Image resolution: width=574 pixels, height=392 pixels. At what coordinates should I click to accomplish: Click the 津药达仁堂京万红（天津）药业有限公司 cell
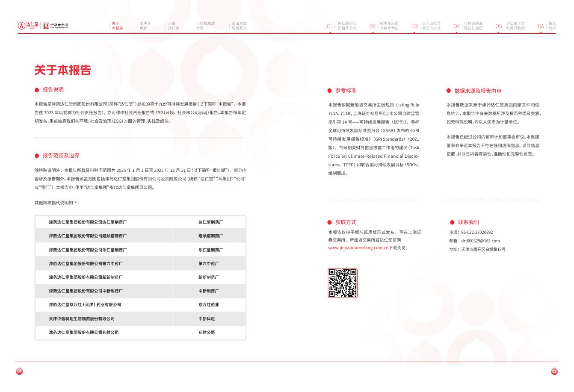pyautogui.click(x=85, y=305)
